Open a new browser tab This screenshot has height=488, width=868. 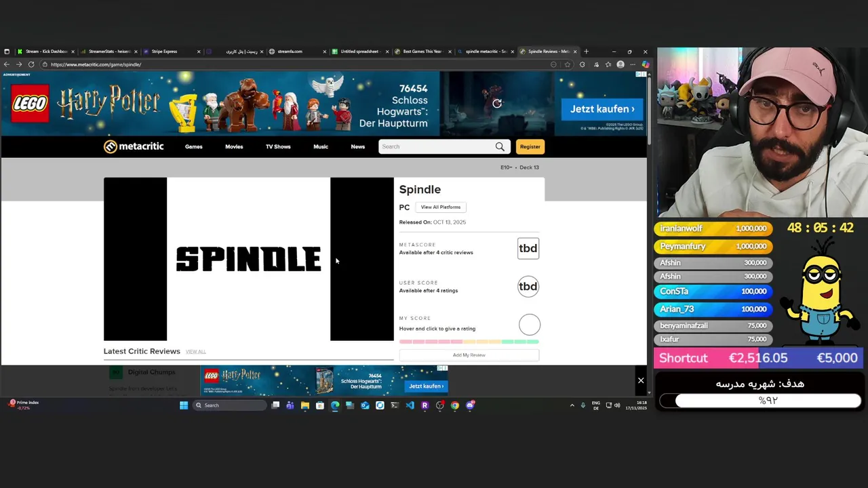[x=587, y=52]
